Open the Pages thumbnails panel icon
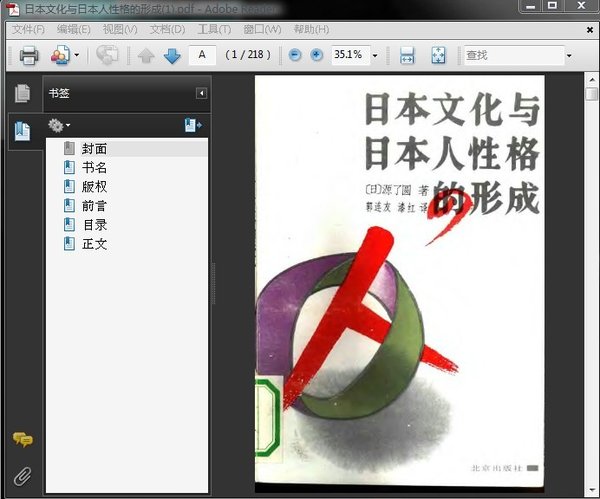Image resolution: width=600 pixels, height=499 pixels. (x=23, y=93)
